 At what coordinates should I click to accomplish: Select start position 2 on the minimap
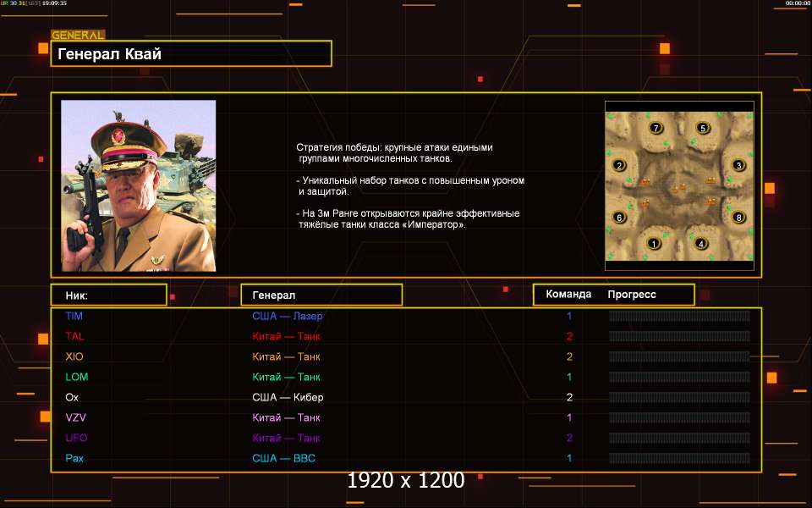619,166
